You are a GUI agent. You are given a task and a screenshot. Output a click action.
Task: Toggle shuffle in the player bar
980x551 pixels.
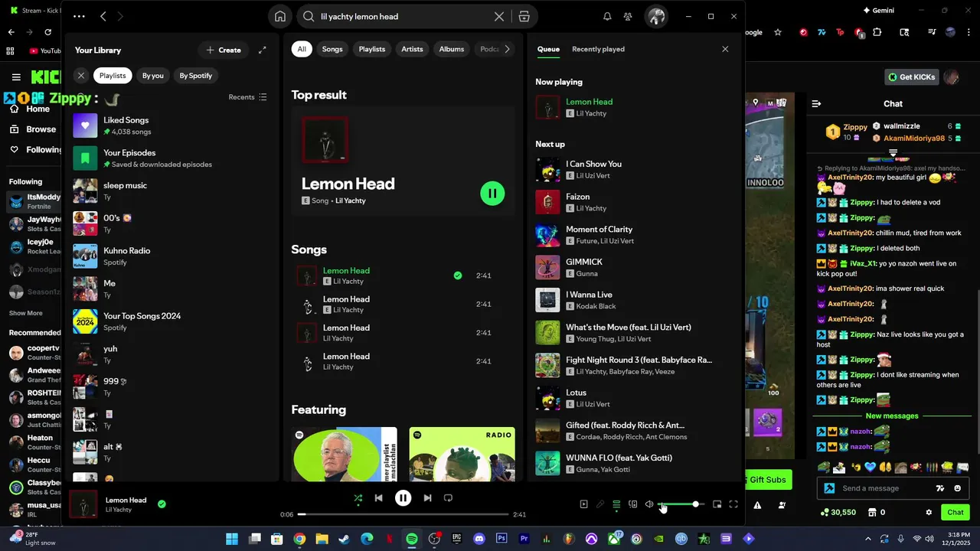click(358, 498)
